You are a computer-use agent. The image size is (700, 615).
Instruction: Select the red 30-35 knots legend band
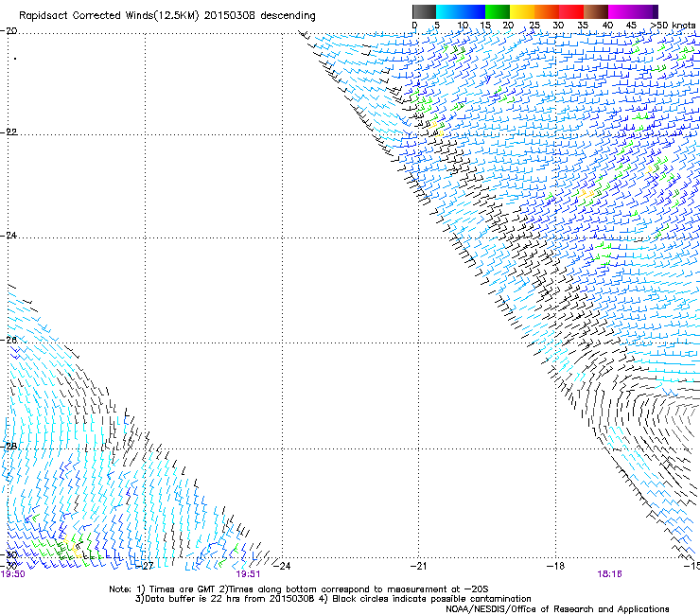[571, 11]
